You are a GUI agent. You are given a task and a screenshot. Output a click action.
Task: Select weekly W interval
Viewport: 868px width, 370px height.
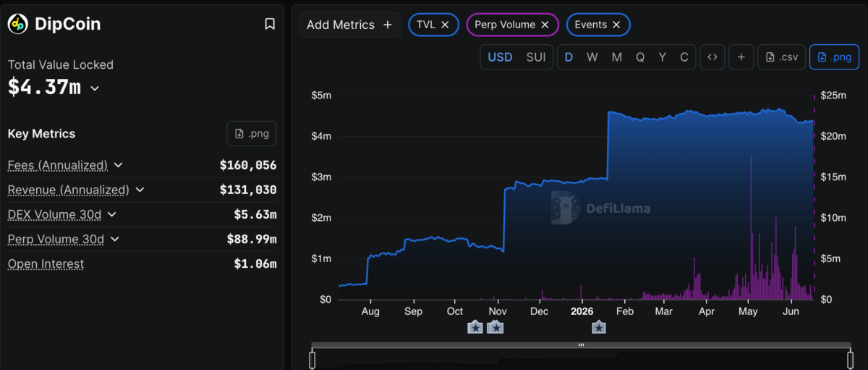coord(592,57)
